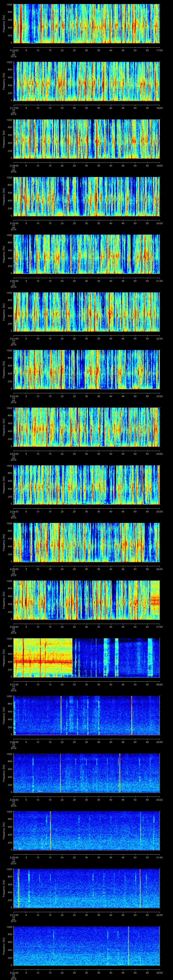173x980 pixels.
Task: Select the spectrogram panel starting at 3:17:00
Action: (x=87, y=81)
